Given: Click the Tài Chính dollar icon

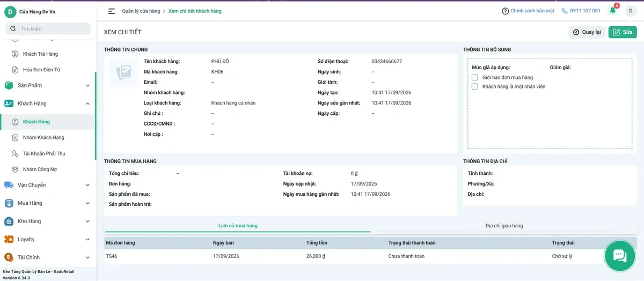Looking at the screenshot, I should tap(9, 257).
